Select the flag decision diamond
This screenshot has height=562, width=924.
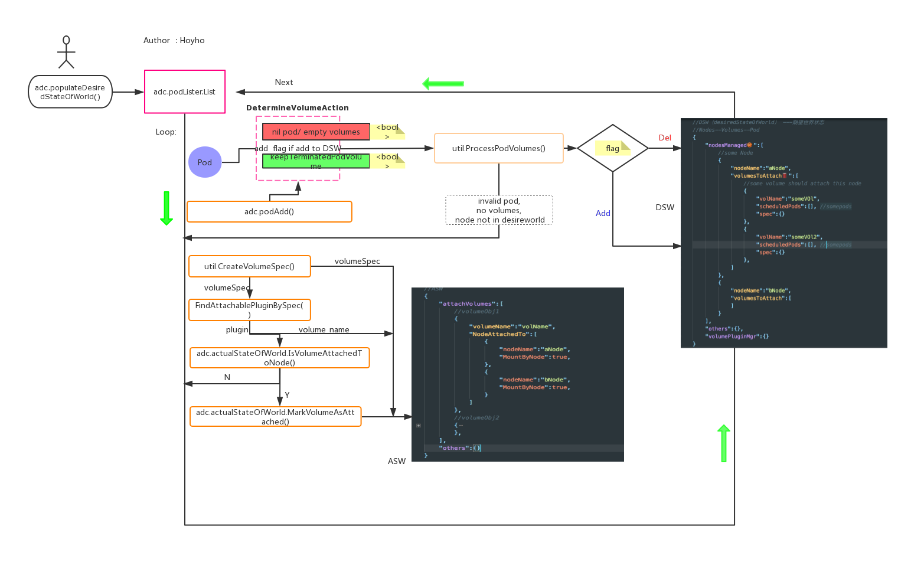(x=612, y=148)
